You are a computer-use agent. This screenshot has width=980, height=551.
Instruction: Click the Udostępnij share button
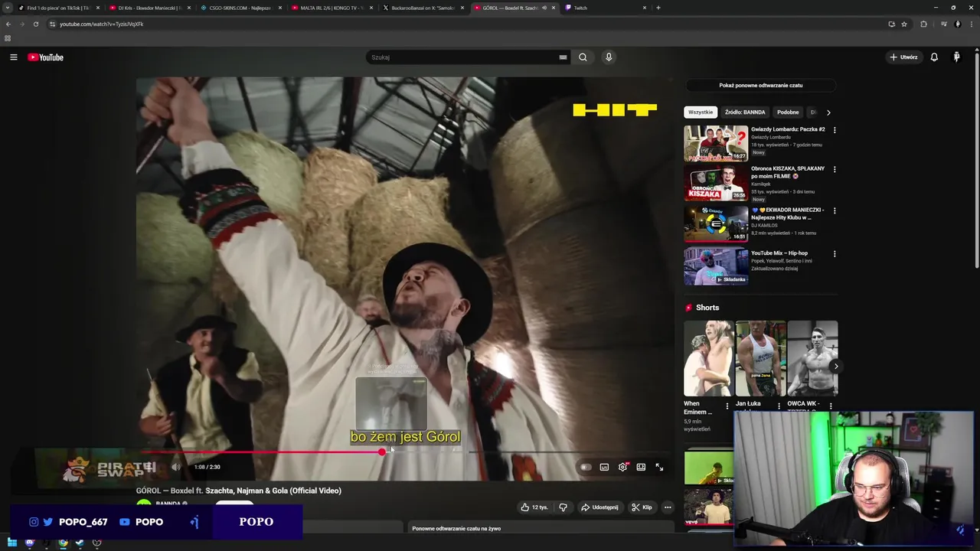click(x=599, y=507)
